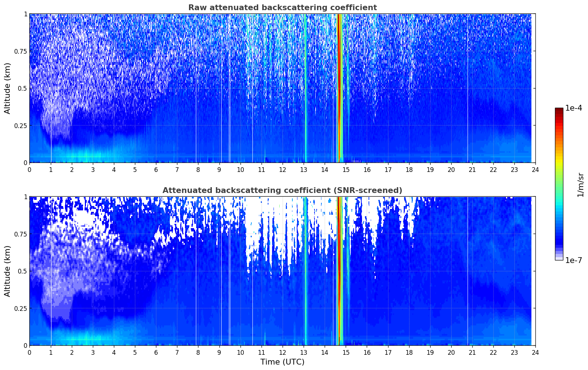Click the x-axis tick '18' under the raw plot
588x370 pixels.
[409, 170]
